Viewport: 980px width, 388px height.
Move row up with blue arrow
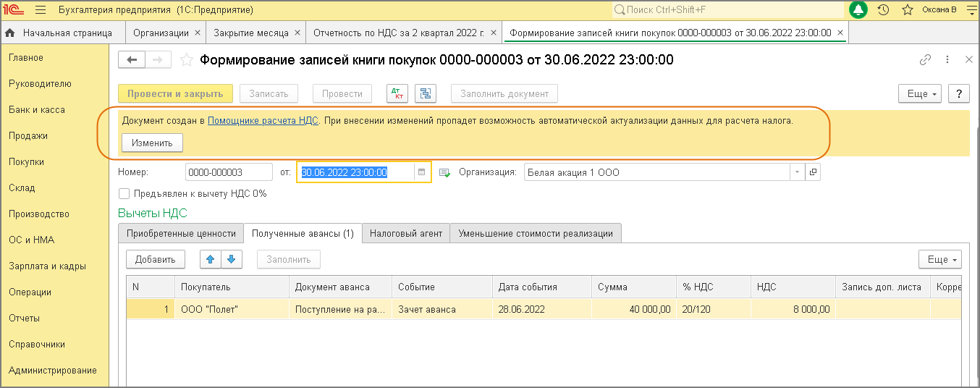[211, 259]
